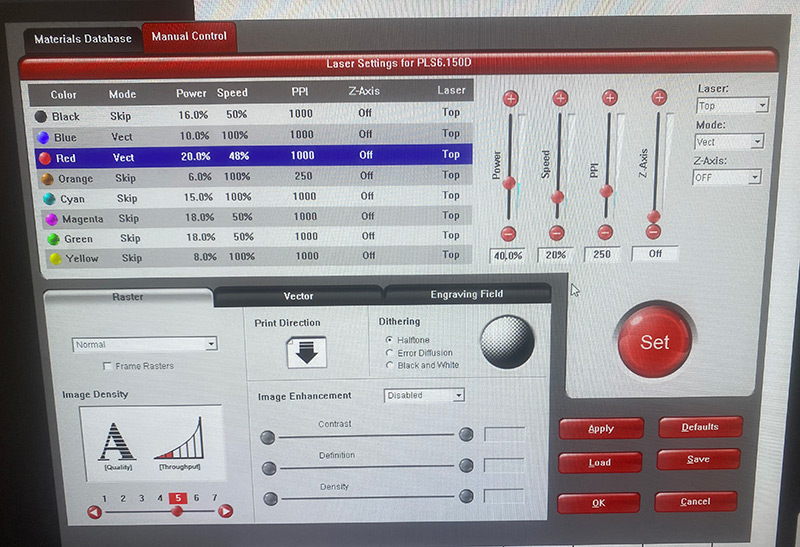The width and height of the screenshot is (800, 547).
Task: Increase PPI with the plus button
Action: [x=610, y=97]
